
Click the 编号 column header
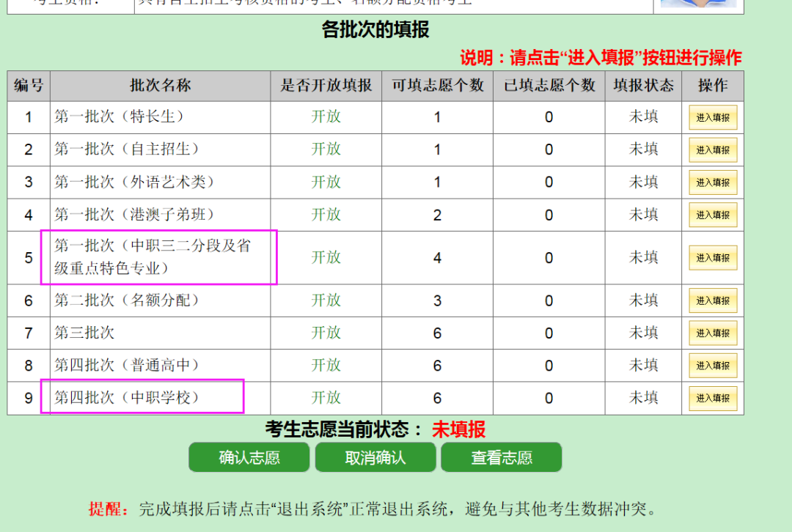click(x=29, y=85)
